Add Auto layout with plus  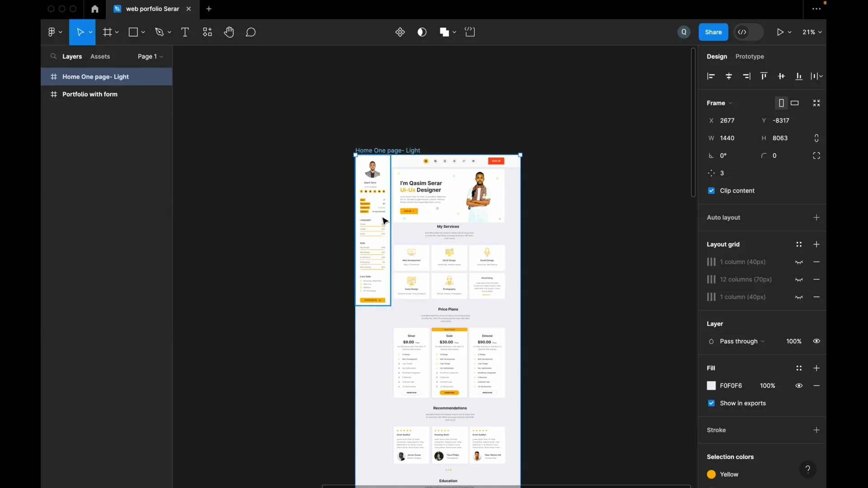coord(816,218)
